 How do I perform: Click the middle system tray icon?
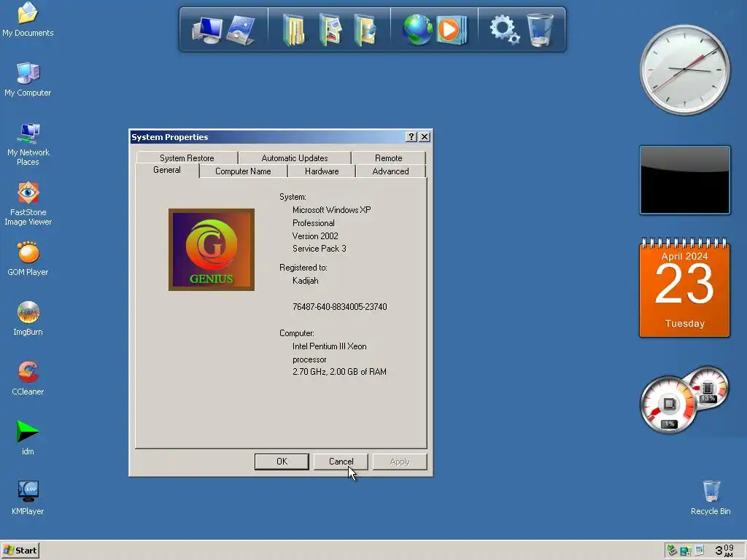[686, 551]
